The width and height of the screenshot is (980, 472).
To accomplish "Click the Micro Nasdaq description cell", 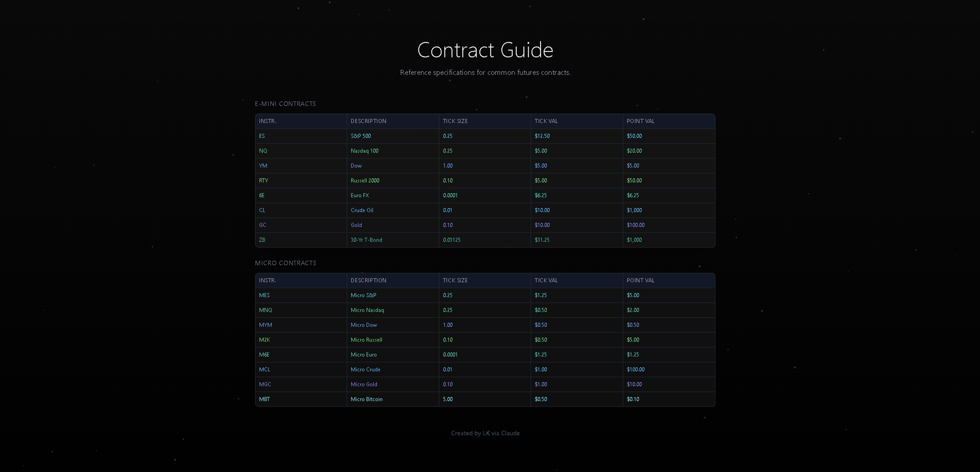I will tap(393, 310).
